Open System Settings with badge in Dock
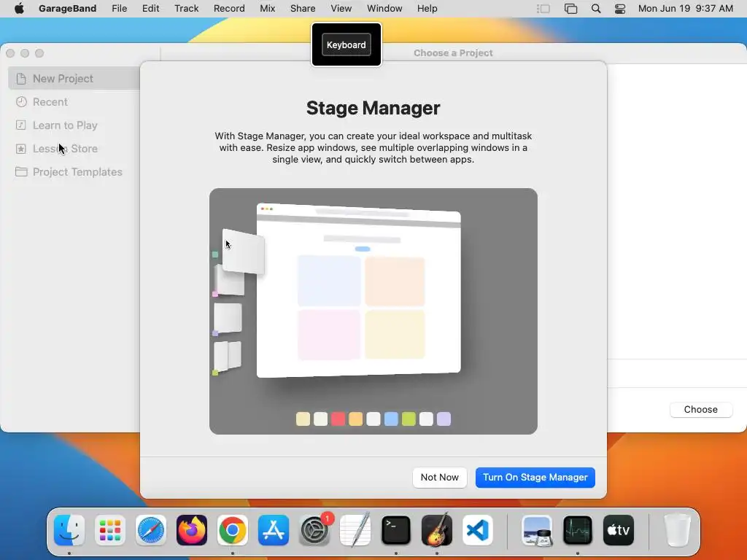The height and width of the screenshot is (560, 747). tap(314, 530)
